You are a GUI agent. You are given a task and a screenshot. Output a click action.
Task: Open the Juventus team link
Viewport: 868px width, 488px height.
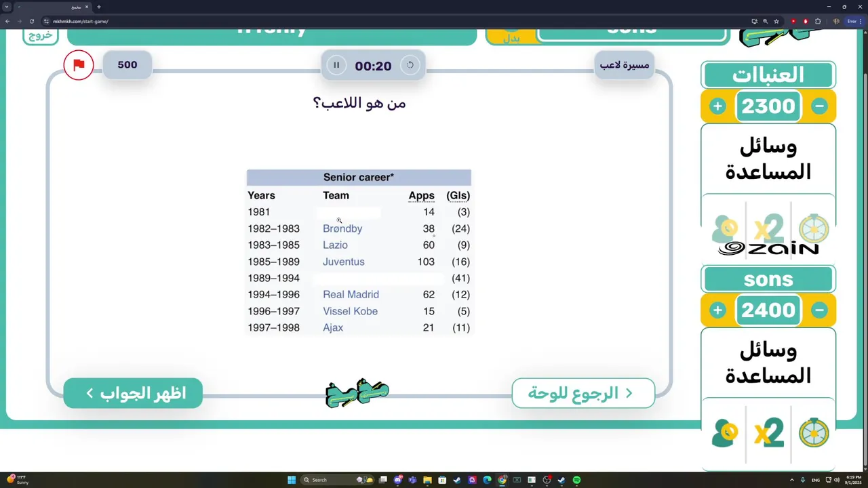pos(343,262)
